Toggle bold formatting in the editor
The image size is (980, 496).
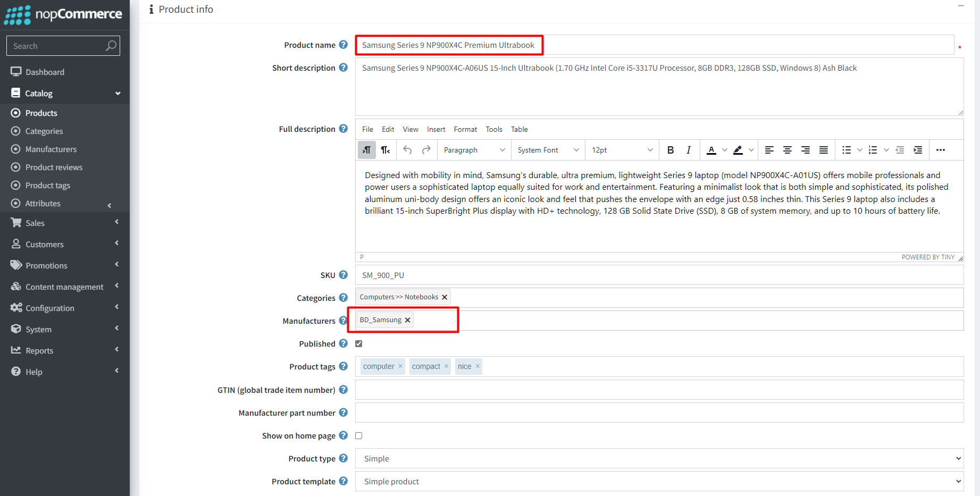671,150
